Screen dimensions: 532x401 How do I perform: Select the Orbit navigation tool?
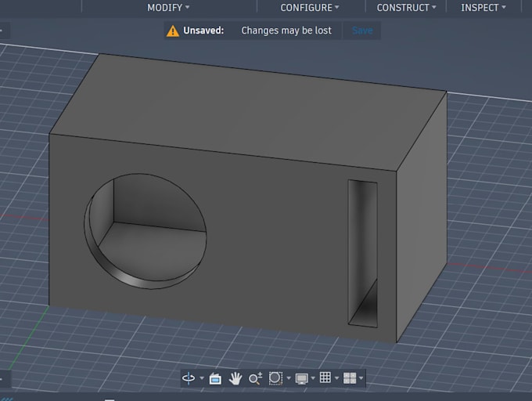(x=189, y=378)
